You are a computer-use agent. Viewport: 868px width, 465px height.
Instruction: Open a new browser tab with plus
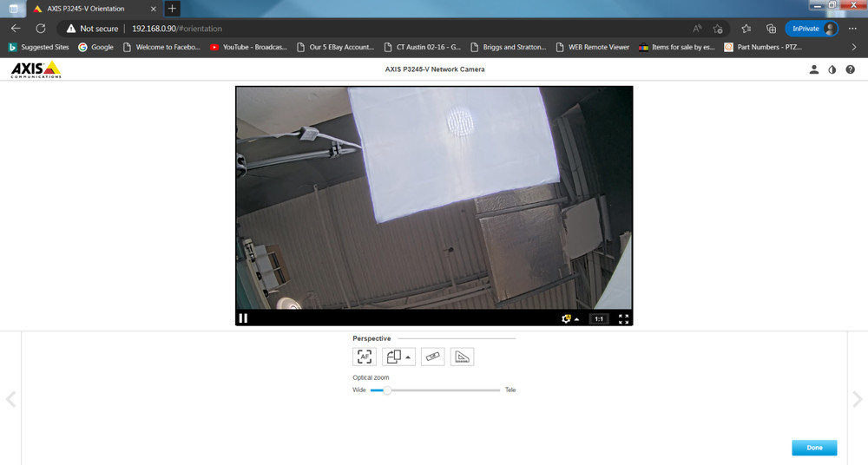click(x=172, y=9)
